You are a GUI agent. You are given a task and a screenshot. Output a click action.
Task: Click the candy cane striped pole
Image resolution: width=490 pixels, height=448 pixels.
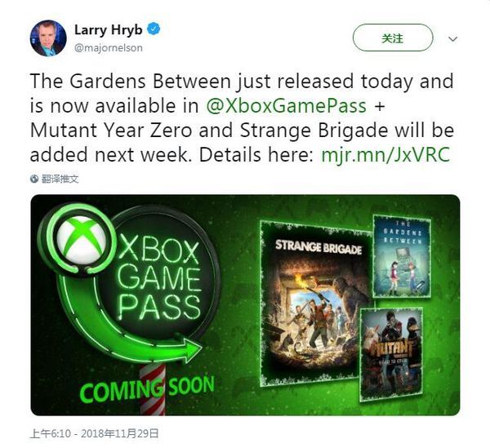(x=153, y=390)
